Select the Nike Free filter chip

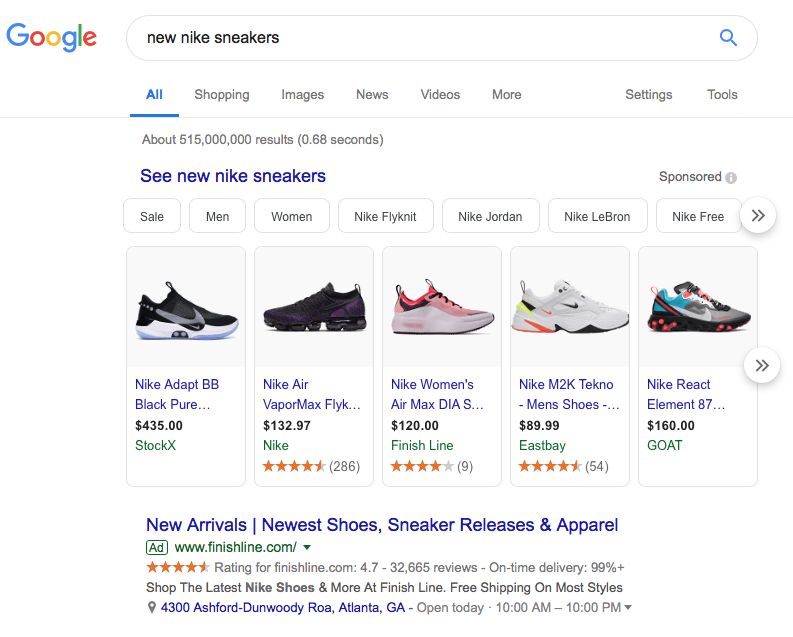click(698, 216)
